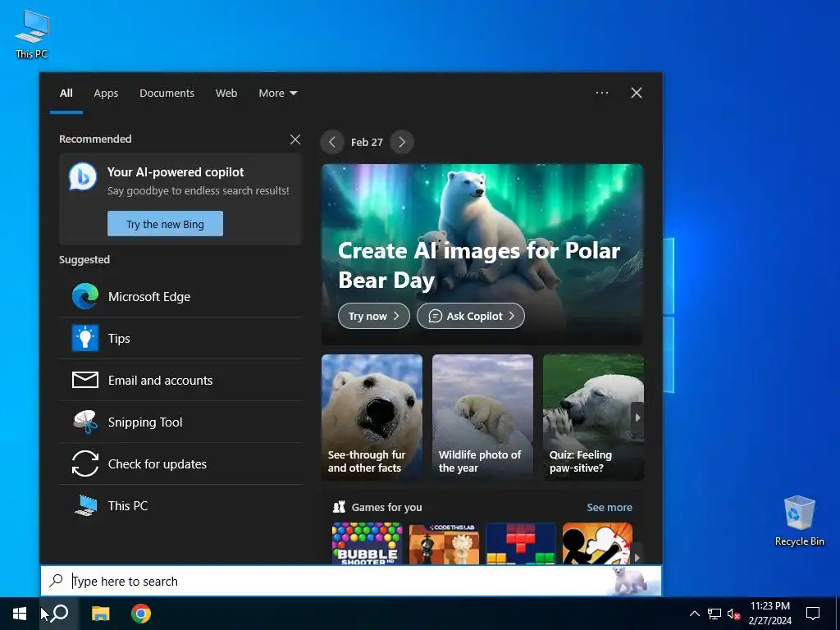Click the Try now button
Viewport: 840px width, 630px height.
374,316
